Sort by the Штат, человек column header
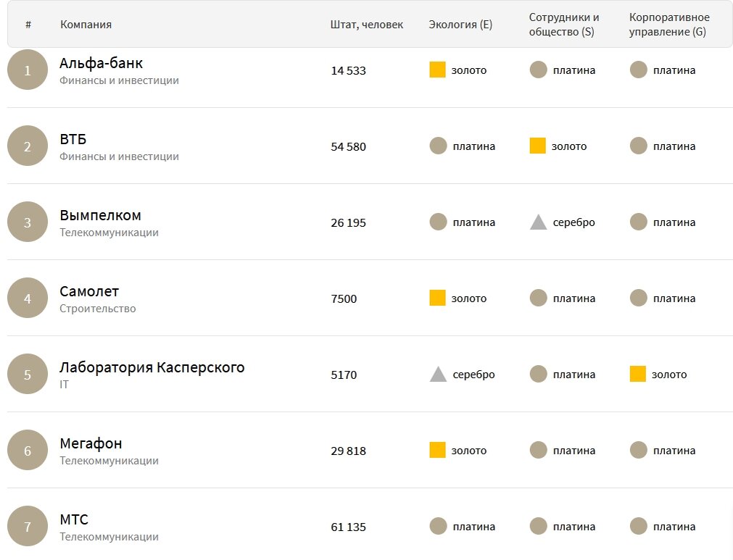The width and height of the screenshot is (733, 560). pyautogui.click(x=367, y=25)
